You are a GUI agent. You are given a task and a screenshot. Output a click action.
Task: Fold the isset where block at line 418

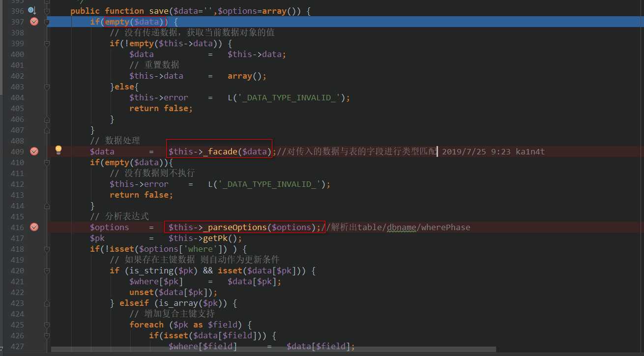(47, 249)
